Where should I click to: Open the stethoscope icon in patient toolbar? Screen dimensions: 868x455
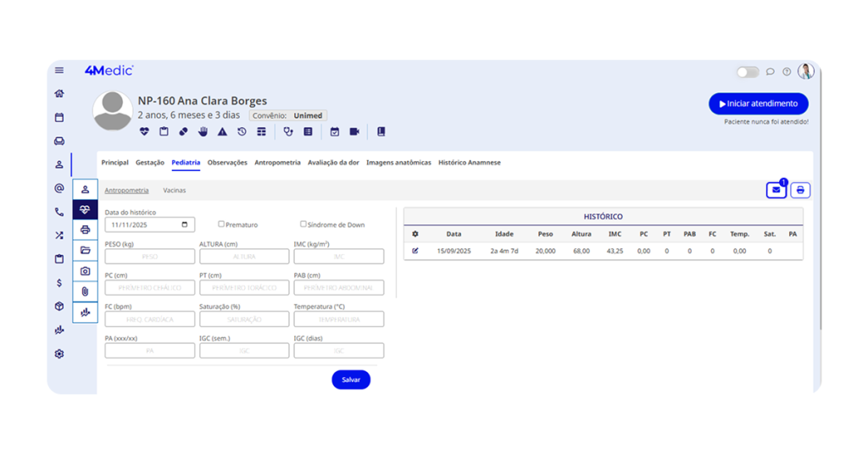click(x=288, y=131)
